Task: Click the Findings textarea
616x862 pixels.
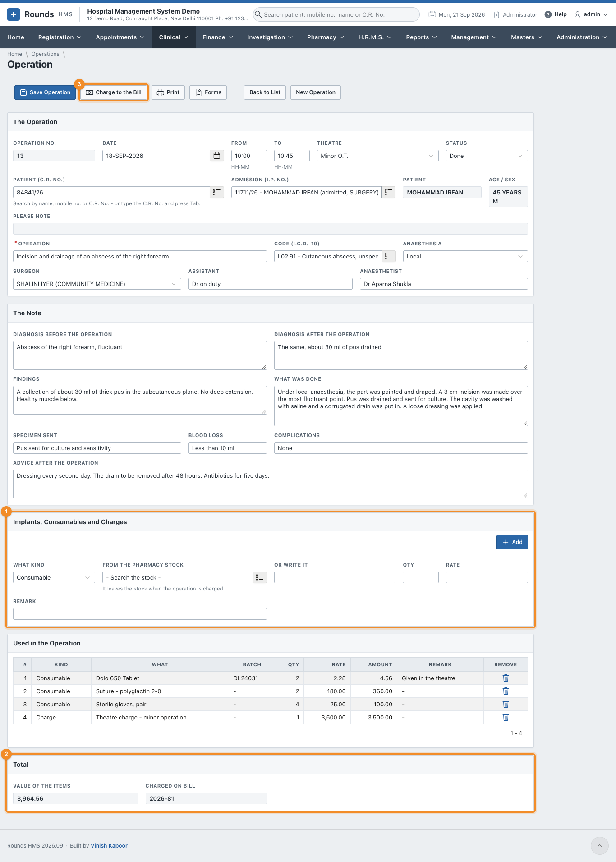Action: 140,400
